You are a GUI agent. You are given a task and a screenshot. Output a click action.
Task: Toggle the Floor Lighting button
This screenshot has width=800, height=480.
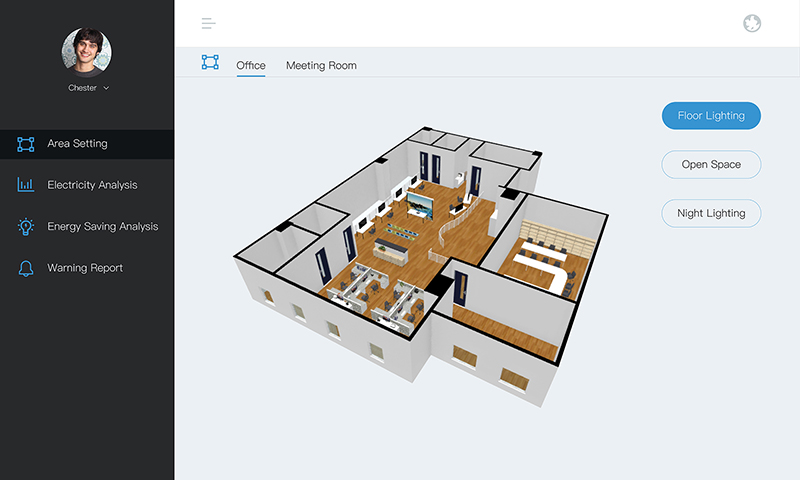711,116
